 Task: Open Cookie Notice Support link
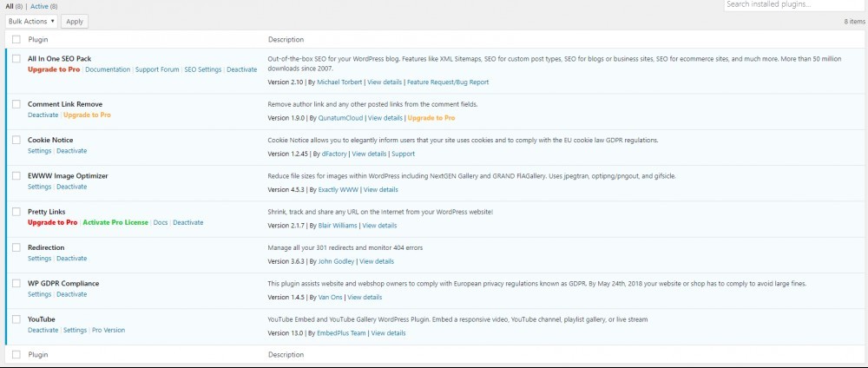[403, 154]
